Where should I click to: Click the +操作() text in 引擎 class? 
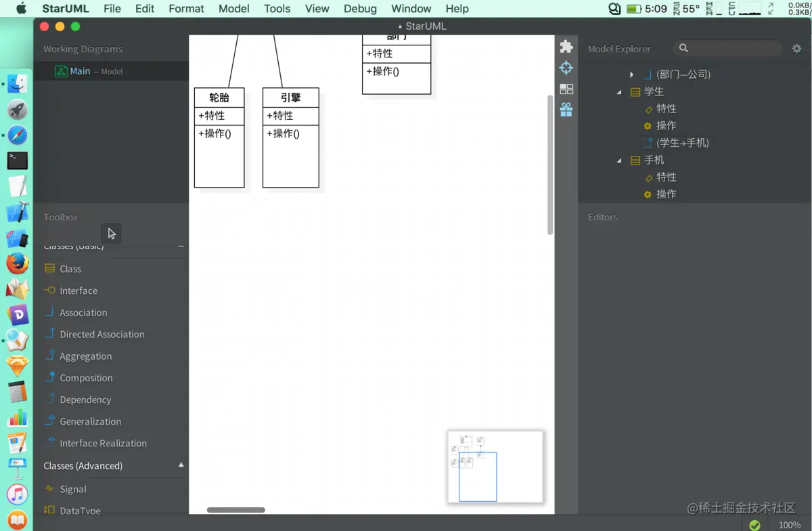click(284, 133)
